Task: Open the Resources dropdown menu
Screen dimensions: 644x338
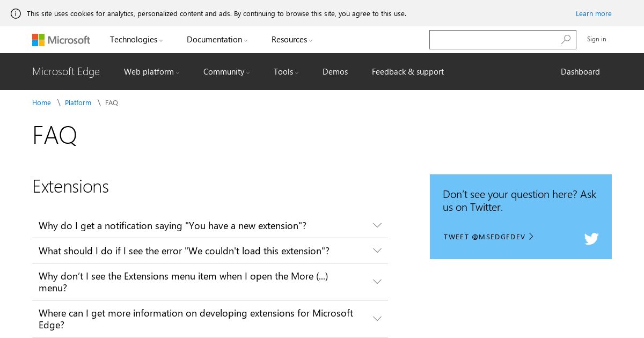Action: pyautogui.click(x=292, y=40)
